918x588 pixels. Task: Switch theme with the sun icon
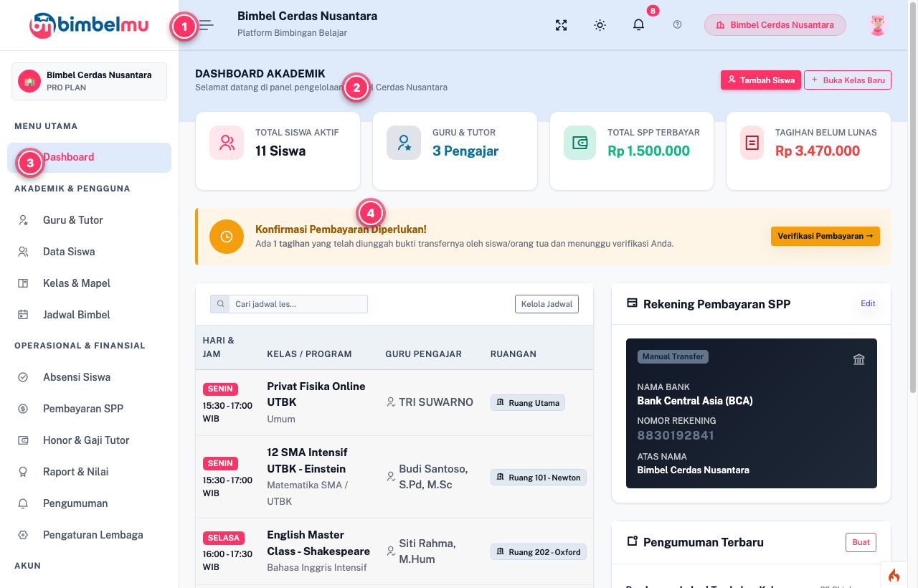[x=600, y=25]
